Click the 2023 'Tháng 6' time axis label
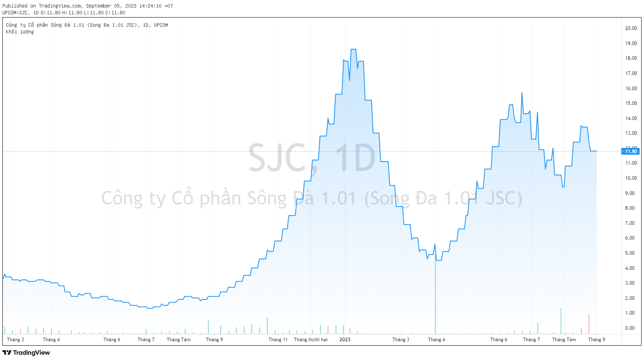 499,340
